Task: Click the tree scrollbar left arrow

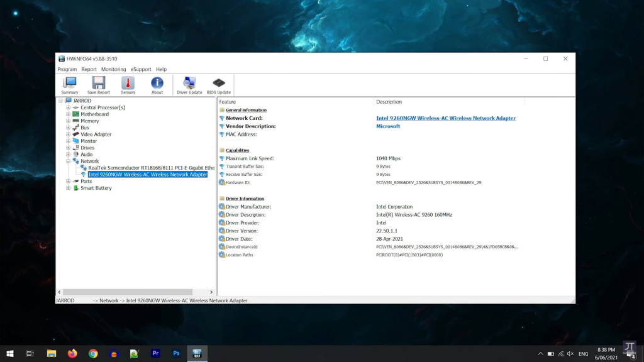Action: [60, 292]
